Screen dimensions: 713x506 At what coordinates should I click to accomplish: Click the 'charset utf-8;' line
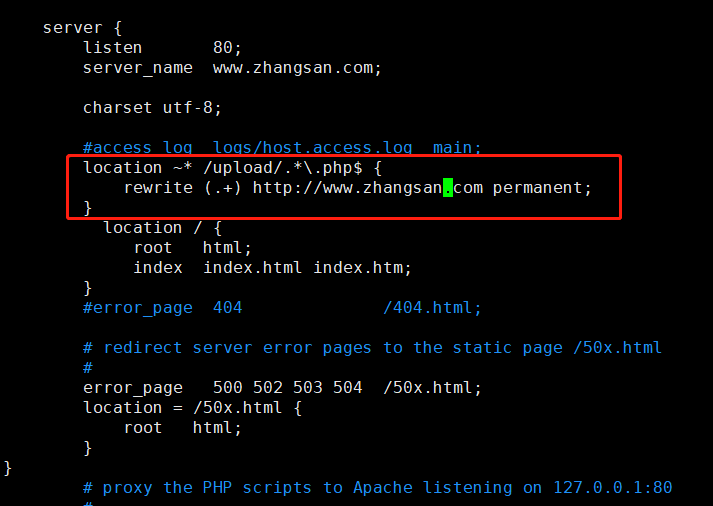point(152,108)
